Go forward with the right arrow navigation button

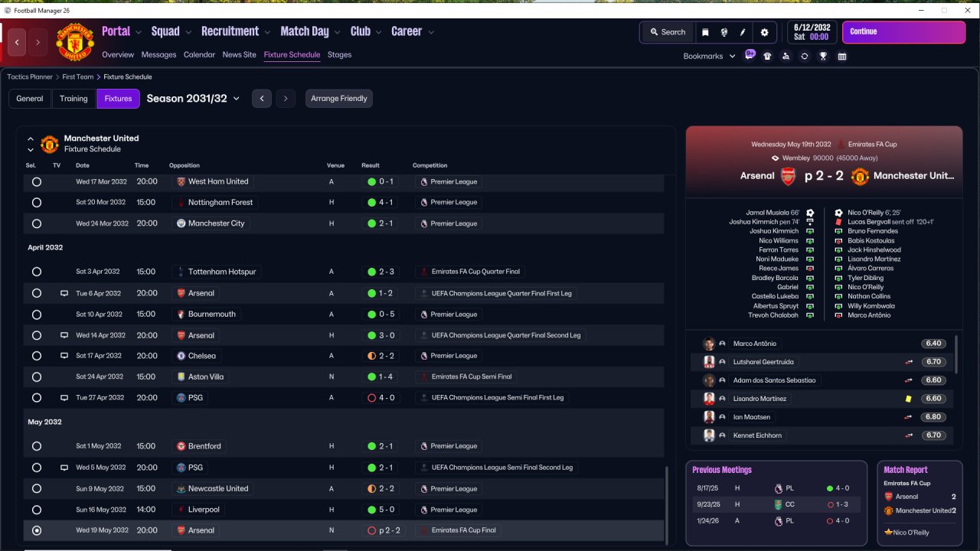point(38,42)
